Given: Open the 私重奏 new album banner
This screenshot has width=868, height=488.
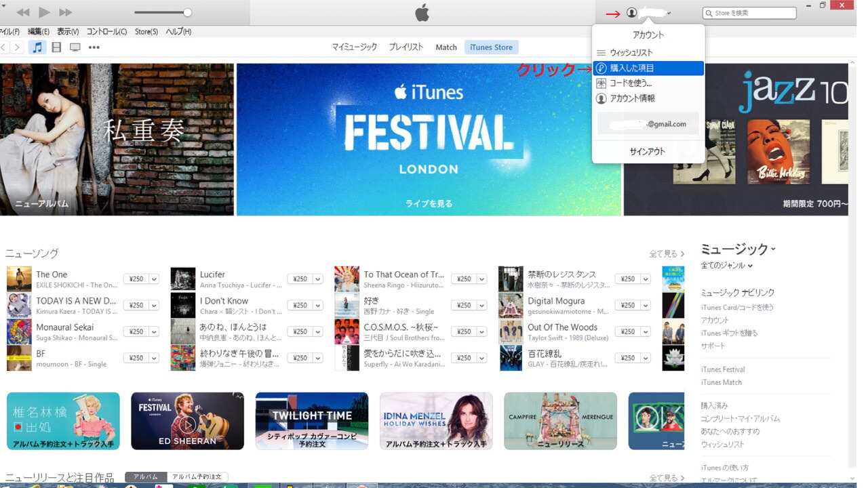Looking at the screenshot, I should (x=117, y=140).
